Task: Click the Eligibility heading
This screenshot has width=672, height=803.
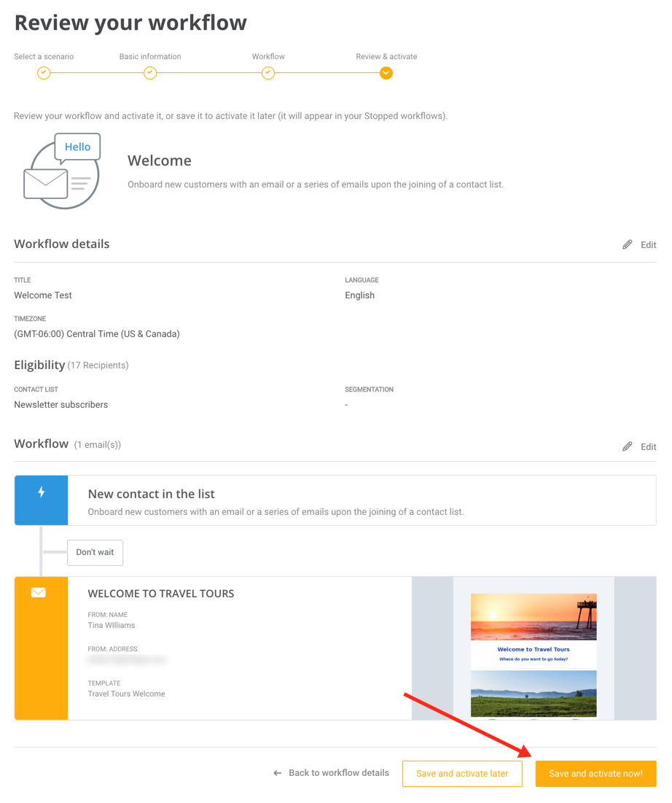Action: [39, 365]
